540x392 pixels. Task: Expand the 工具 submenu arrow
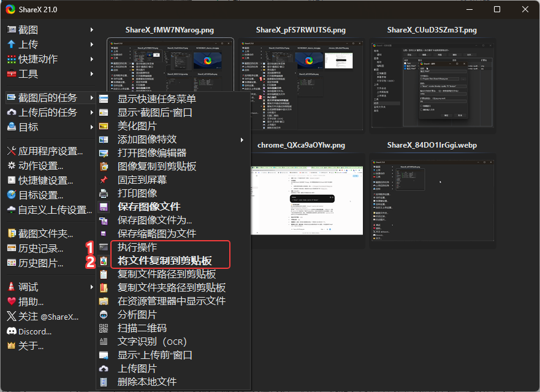pyautogui.click(x=91, y=73)
